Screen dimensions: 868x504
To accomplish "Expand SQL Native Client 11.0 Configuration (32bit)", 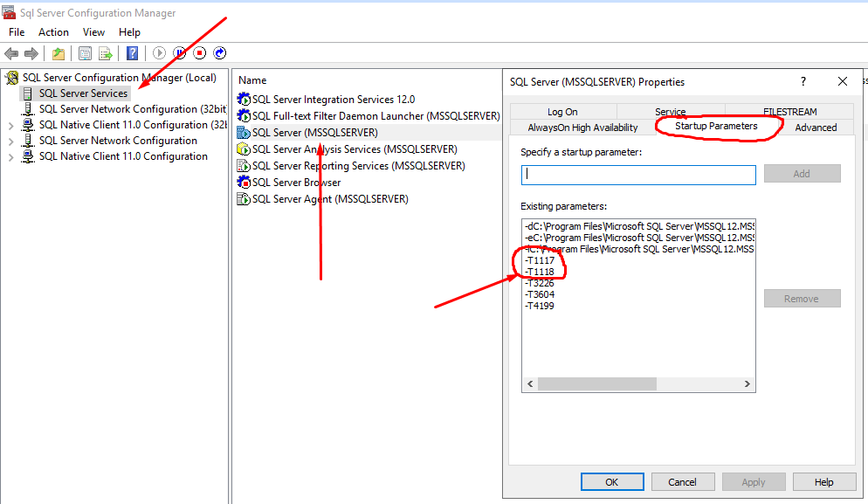I will pos(10,126).
